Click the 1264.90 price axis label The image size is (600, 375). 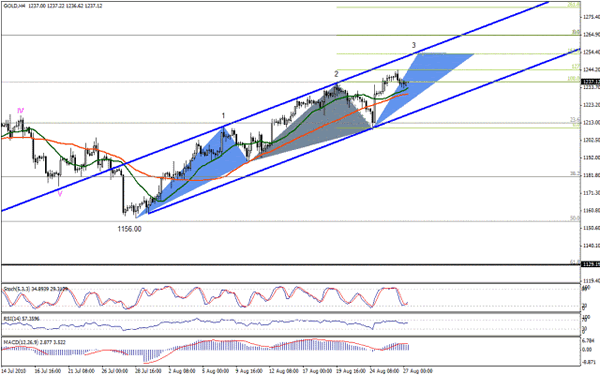[592, 35]
